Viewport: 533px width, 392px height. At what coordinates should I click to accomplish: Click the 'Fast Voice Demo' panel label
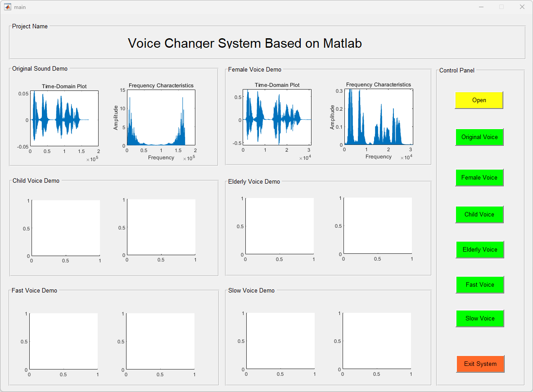[34, 290]
